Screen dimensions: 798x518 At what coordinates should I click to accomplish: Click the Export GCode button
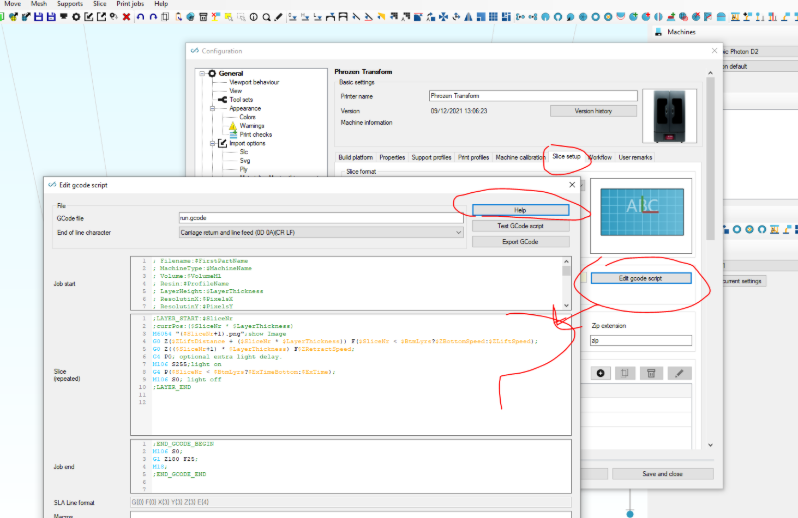(x=520, y=242)
